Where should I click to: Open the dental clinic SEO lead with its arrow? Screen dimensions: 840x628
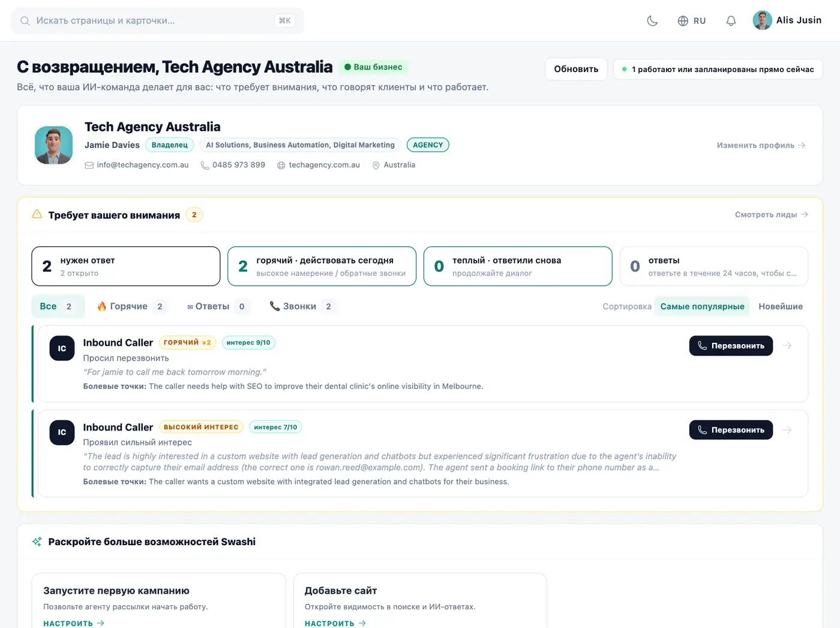click(x=787, y=346)
